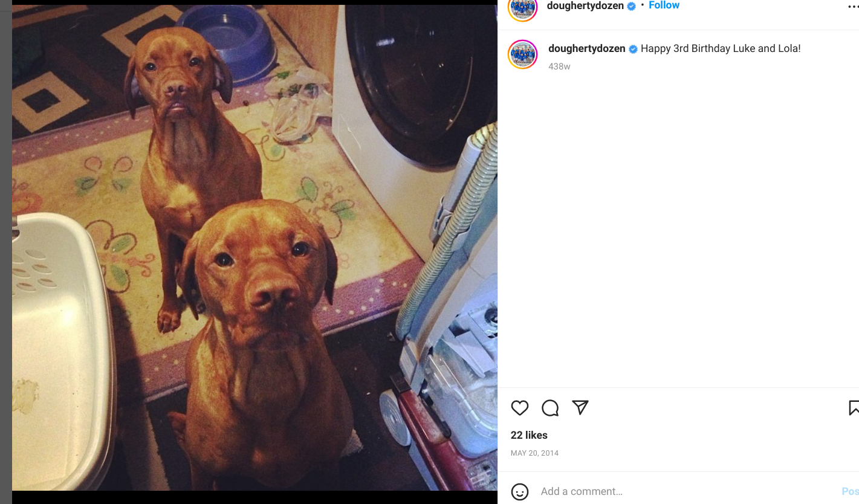
Task: Click the 438w timestamp under the caption
Action: tap(559, 66)
